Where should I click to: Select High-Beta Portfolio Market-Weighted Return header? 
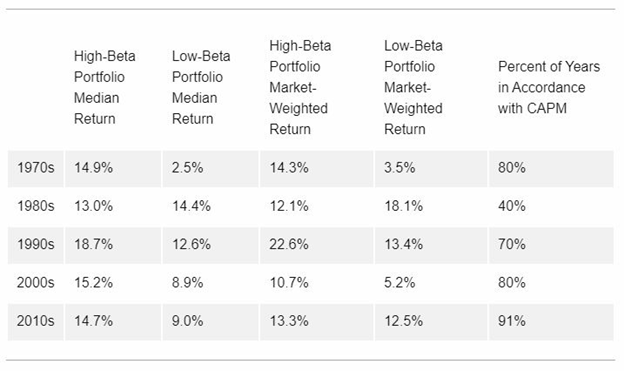pyautogui.click(x=300, y=88)
